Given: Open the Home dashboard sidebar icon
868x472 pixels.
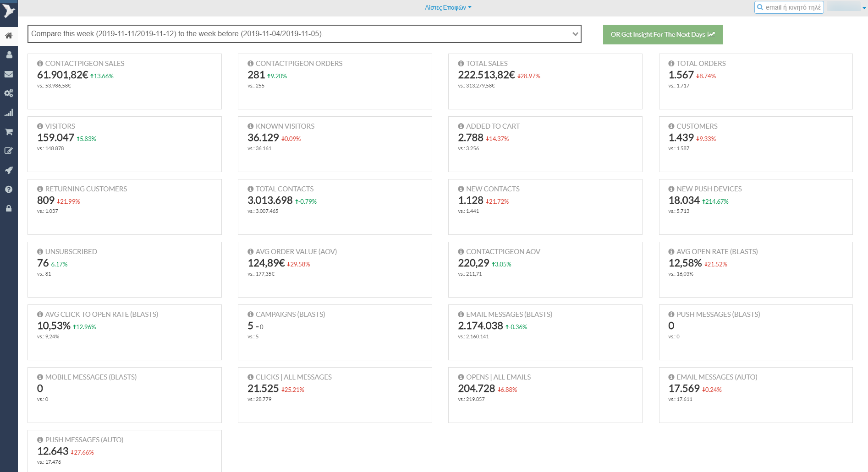Looking at the screenshot, I should [x=9, y=36].
